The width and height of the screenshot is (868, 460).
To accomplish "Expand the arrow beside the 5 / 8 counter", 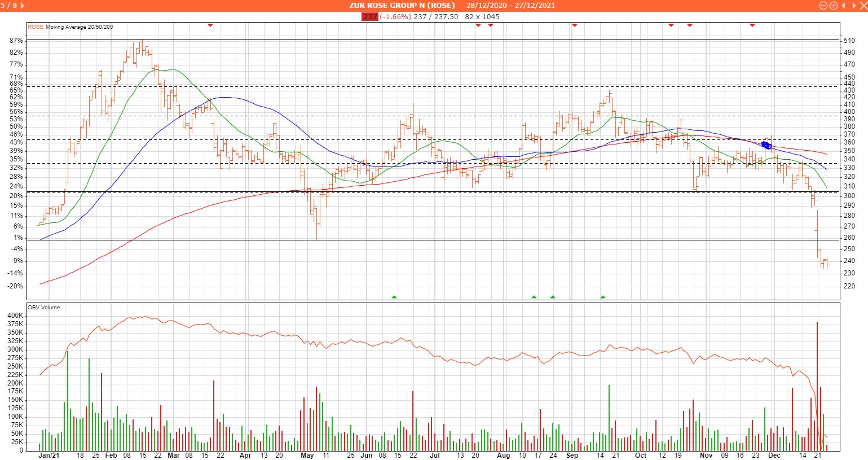I will pyautogui.click(x=22, y=6).
